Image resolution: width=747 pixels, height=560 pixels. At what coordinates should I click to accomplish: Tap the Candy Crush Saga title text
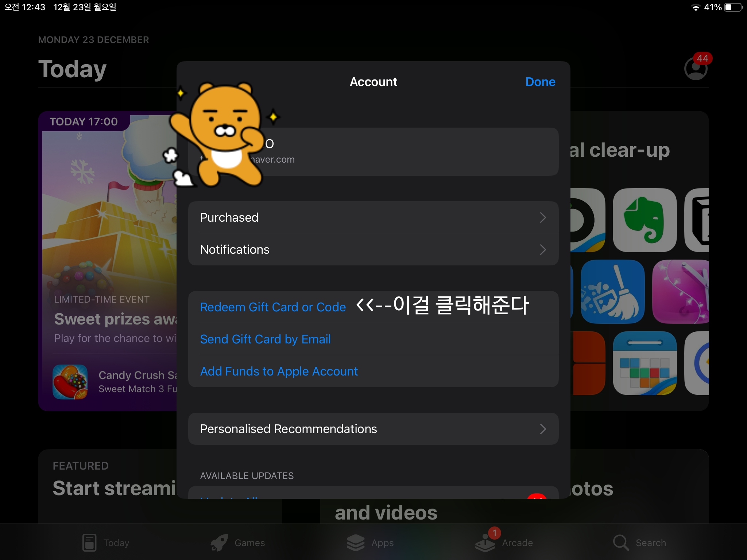pos(138,375)
